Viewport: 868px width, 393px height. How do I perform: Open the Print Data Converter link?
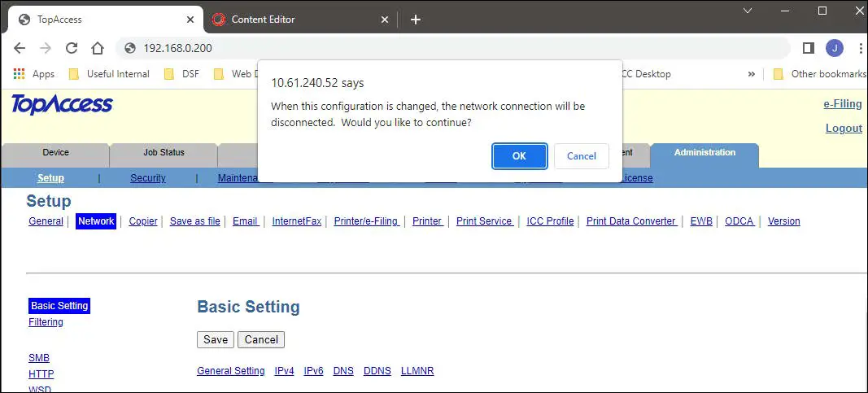pos(631,221)
